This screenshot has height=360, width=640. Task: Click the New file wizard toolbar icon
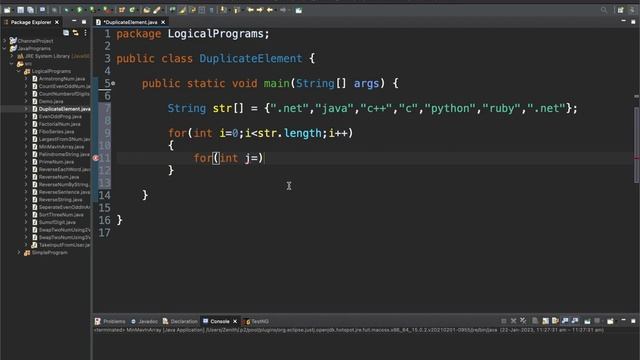[x=7, y=10]
